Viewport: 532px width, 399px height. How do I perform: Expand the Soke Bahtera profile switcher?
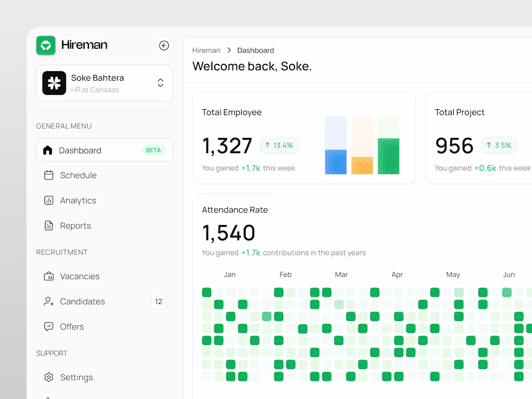pos(104,83)
